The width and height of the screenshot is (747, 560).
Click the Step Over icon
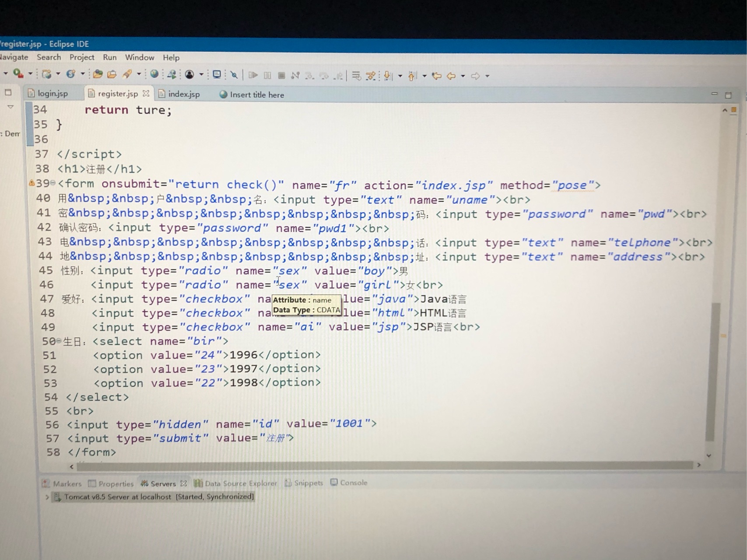[324, 76]
